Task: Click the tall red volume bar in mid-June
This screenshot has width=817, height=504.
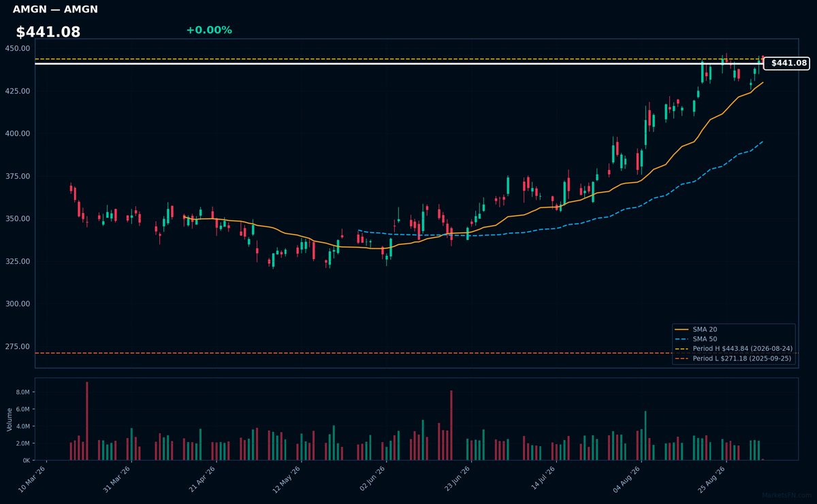Action: tap(451, 425)
